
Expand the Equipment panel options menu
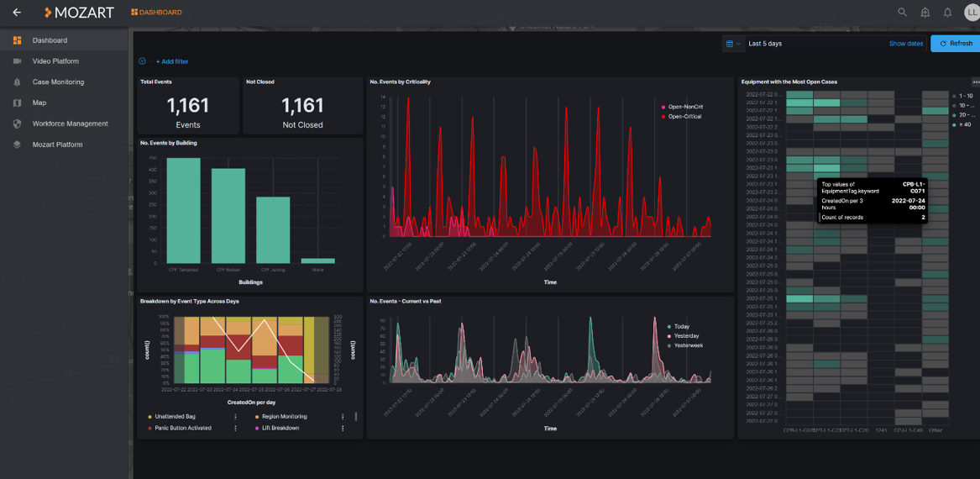coord(975,82)
